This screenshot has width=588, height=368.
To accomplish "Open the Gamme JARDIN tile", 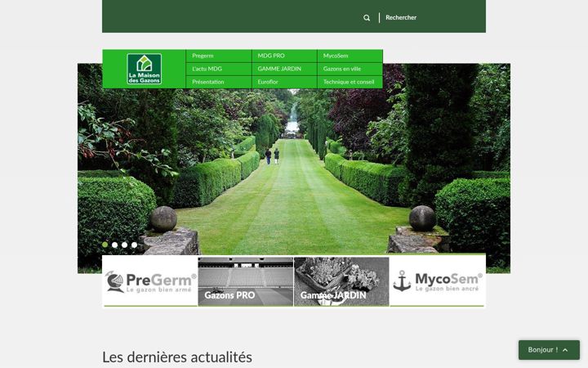I will pos(341,281).
